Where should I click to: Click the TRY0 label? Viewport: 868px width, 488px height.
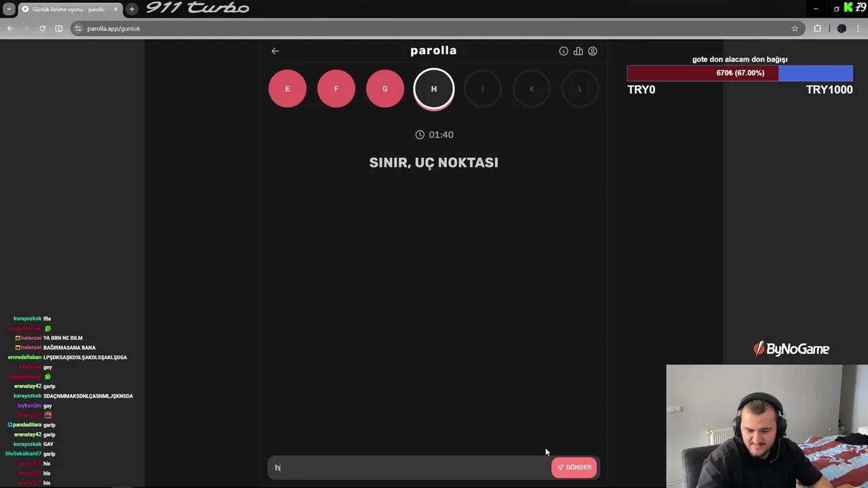click(x=642, y=89)
